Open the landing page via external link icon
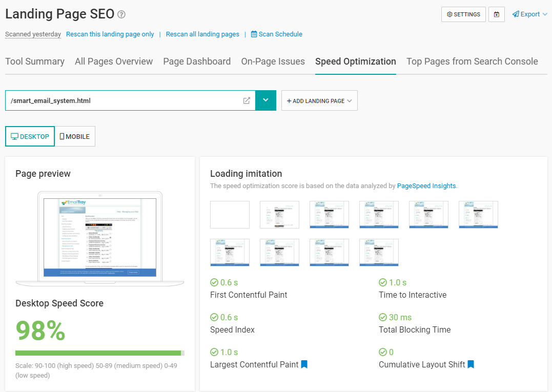The image size is (552, 392). click(x=247, y=100)
